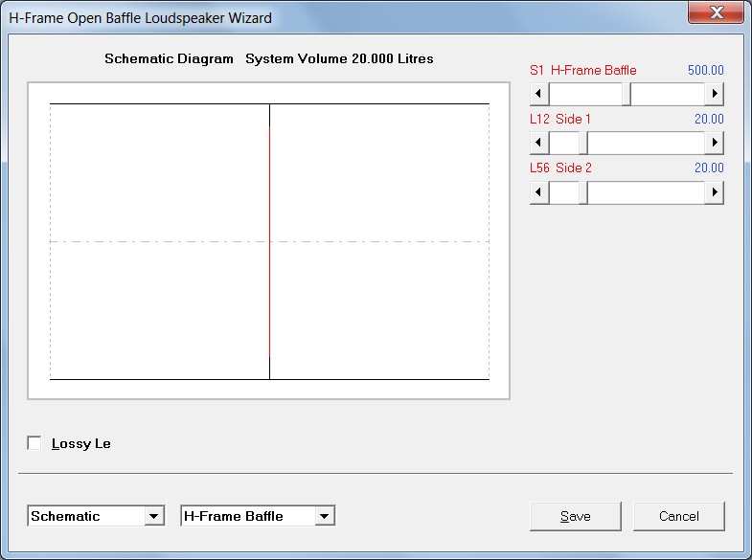Click the L12 slider track right of thumb

click(646, 143)
